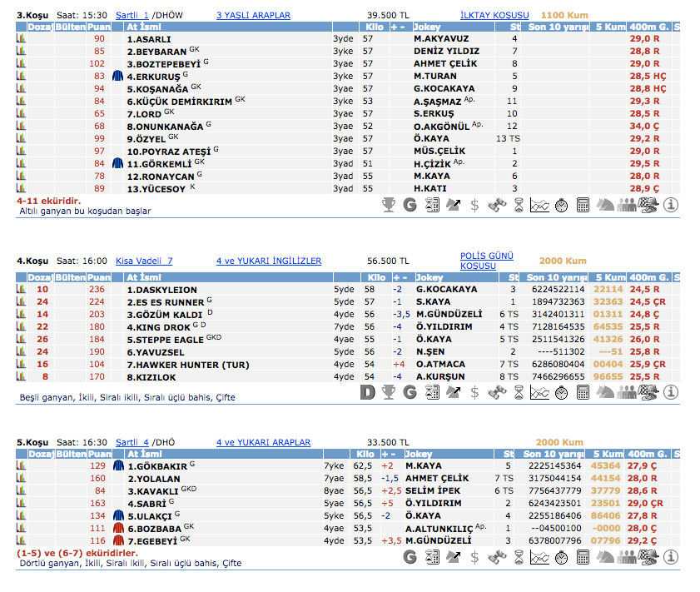Open the binoculars icon under race 4
700x592 pixels.
(496, 391)
